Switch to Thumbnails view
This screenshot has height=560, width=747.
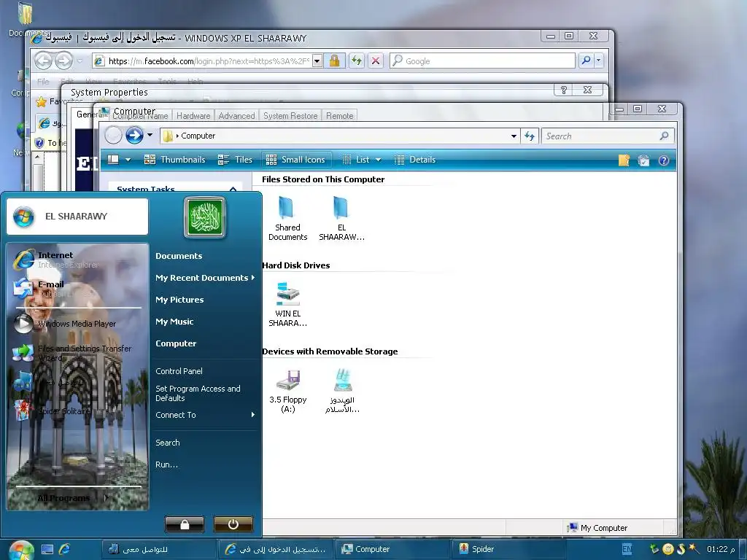click(x=175, y=160)
